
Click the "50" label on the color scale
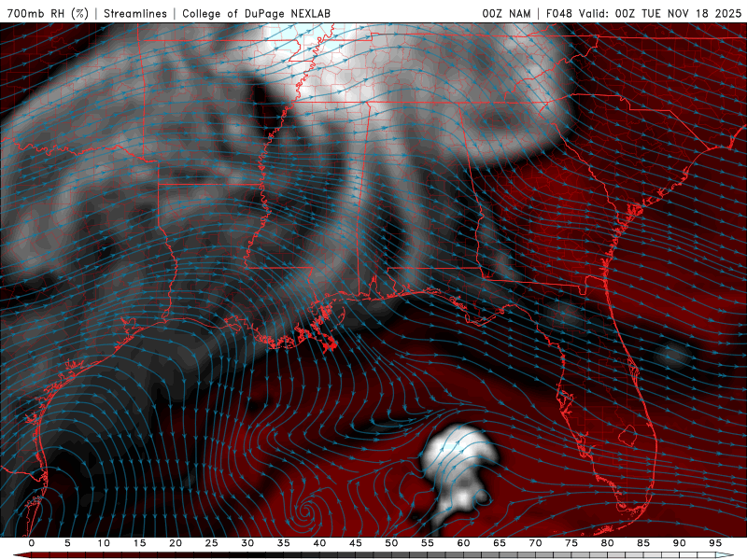pos(391,543)
